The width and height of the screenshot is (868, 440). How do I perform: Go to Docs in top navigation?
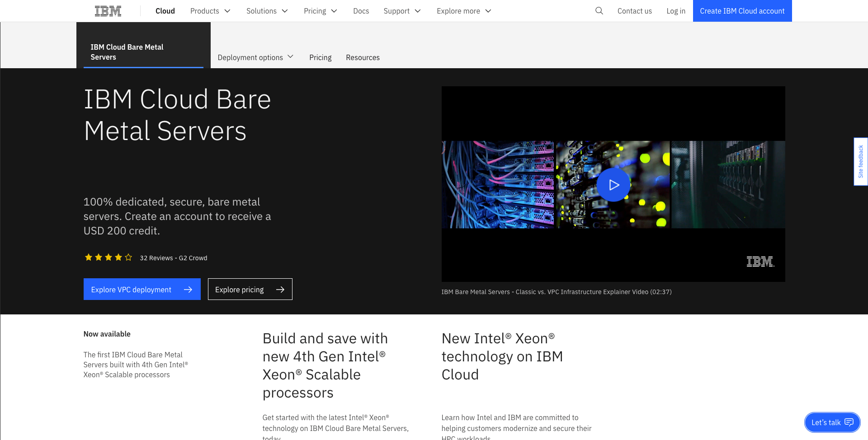[x=361, y=11]
